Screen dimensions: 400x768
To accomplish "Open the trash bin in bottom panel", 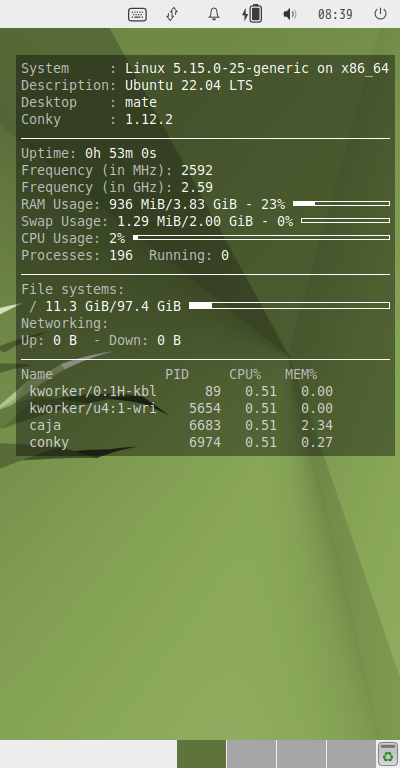I will [388, 754].
